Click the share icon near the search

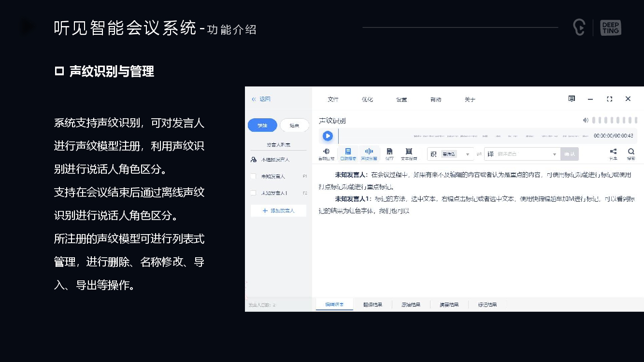pyautogui.click(x=613, y=152)
